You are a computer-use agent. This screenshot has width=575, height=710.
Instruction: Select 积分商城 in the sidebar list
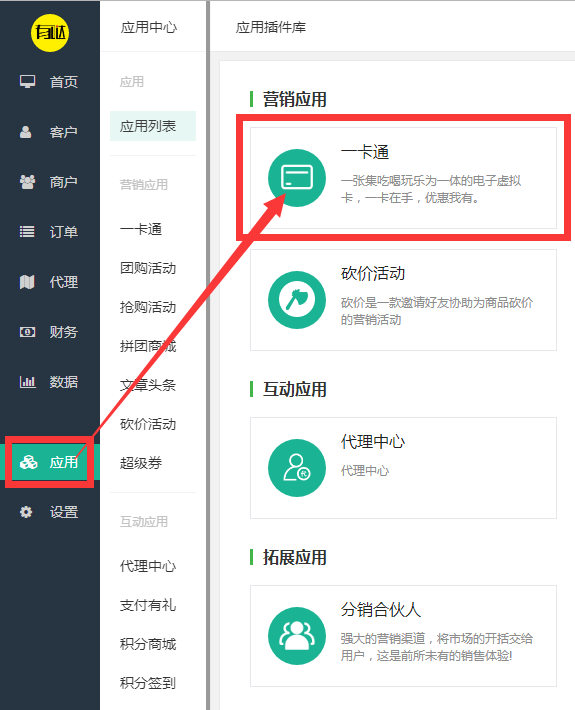point(148,644)
